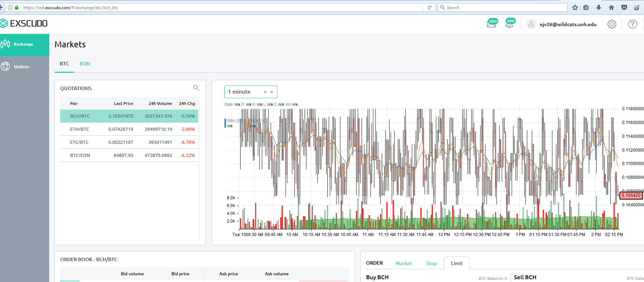This screenshot has height=282, width=644.
Task: Click the account email njv26@wildcats.unh.edu
Action: [568, 24]
